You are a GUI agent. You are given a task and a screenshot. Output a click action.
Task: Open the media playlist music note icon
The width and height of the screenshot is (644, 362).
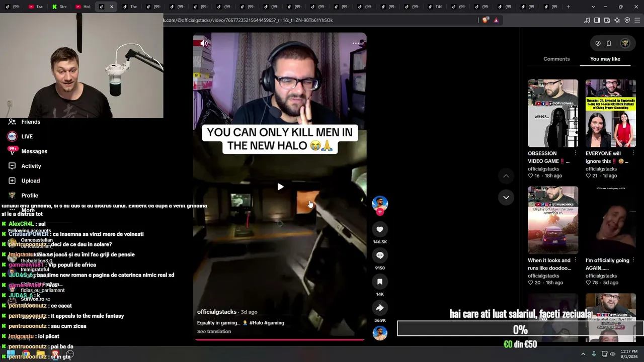(x=587, y=20)
